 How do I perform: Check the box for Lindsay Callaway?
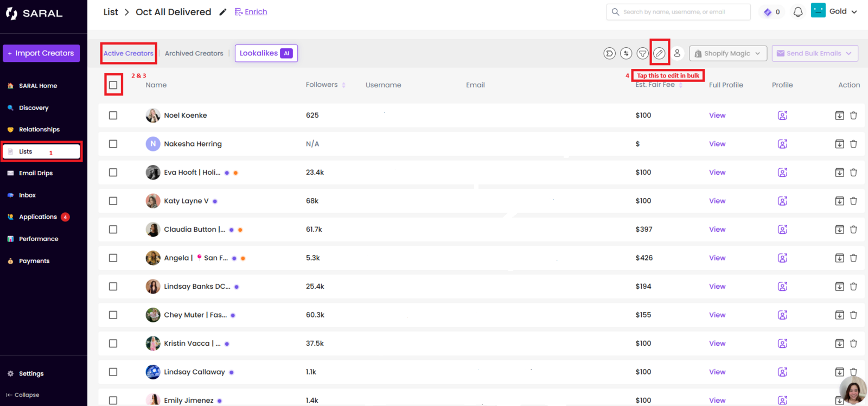(x=113, y=372)
